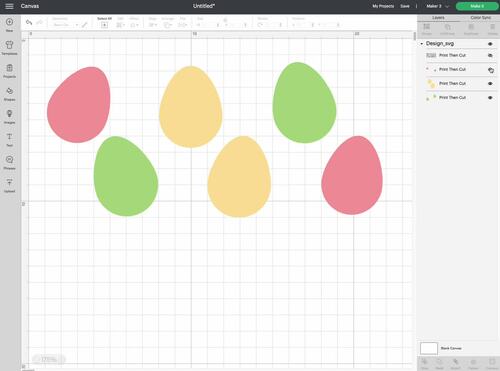
Task: Toggle visibility of yellow Print Then Cut layer
Action: pyautogui.click(x=490, y=83)
